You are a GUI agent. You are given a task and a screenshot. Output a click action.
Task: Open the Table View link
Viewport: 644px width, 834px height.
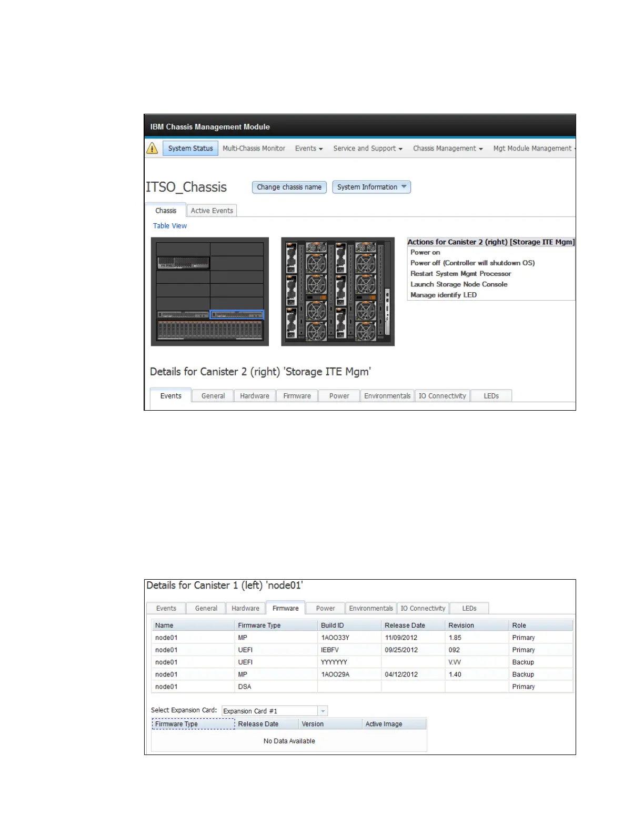point(170,226)
